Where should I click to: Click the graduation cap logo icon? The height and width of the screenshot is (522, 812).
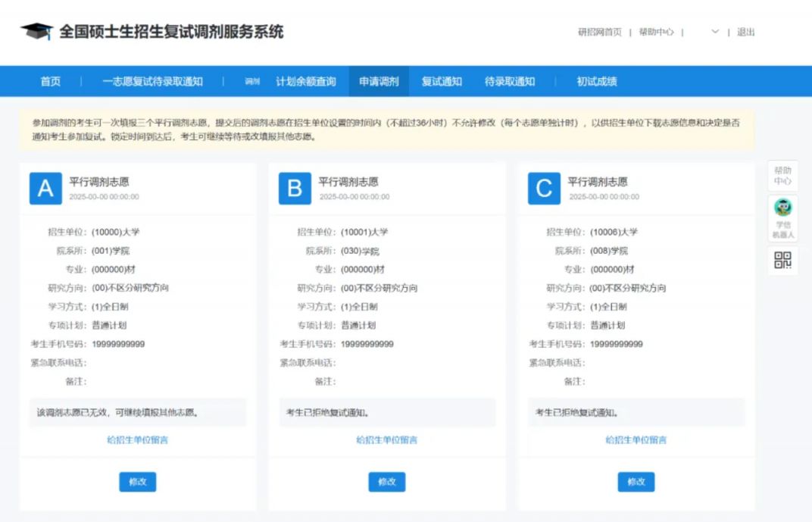pos(37,31)
